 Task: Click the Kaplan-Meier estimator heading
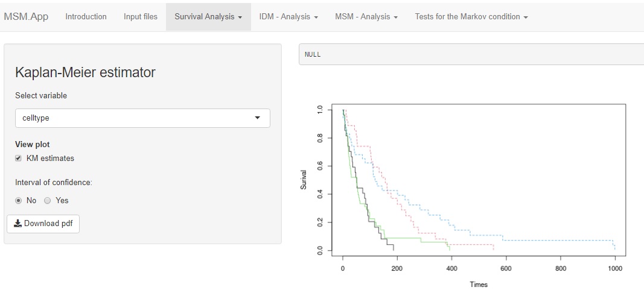tap(85, 73)
